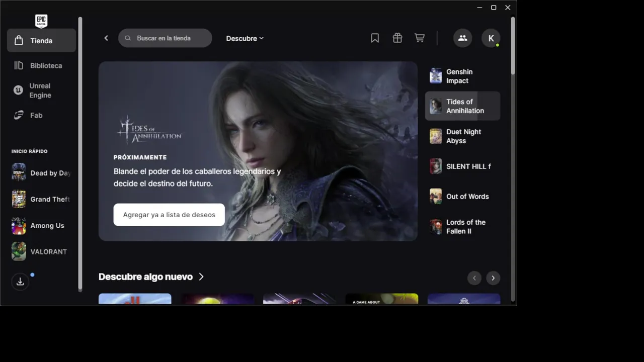Launch Dead by Daylight from quick launch

[x=41, y=172]
